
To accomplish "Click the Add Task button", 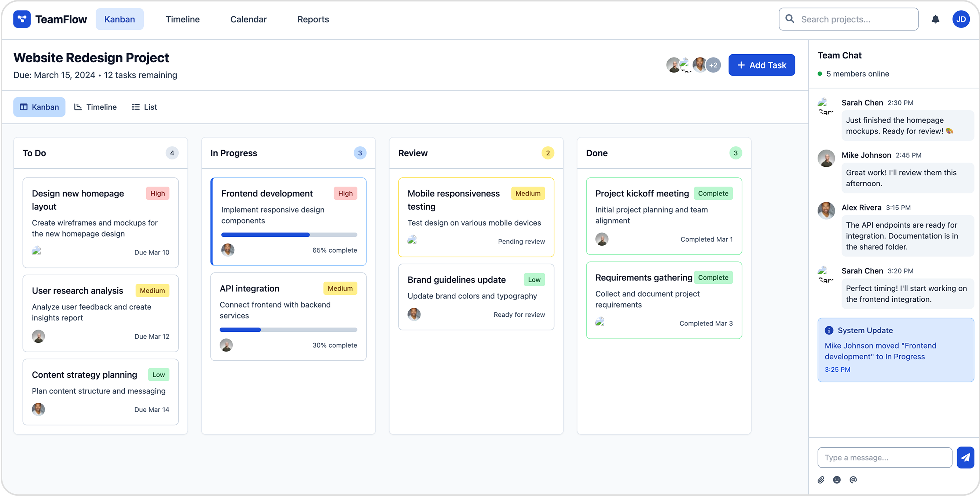I will click(761, 65).
